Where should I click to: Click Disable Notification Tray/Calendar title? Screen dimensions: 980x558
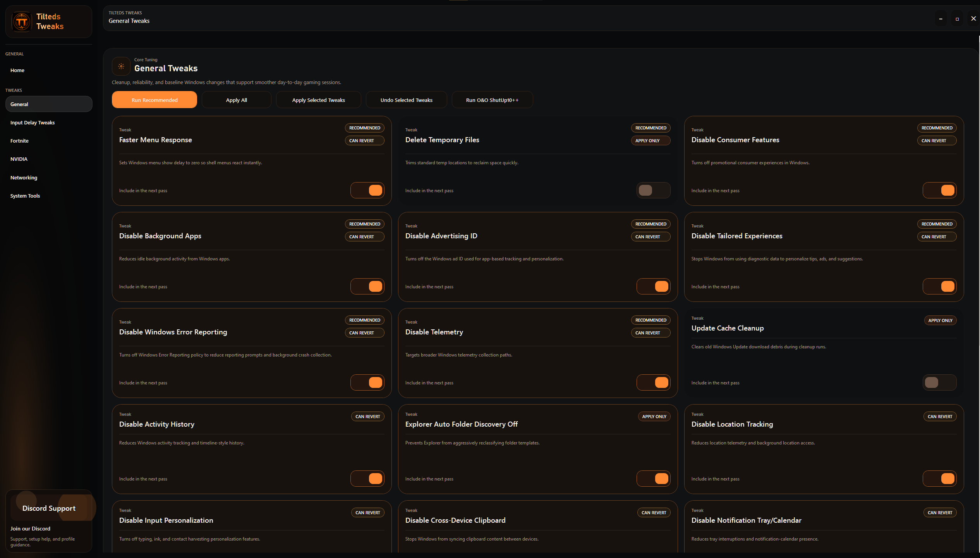[746, 520]
